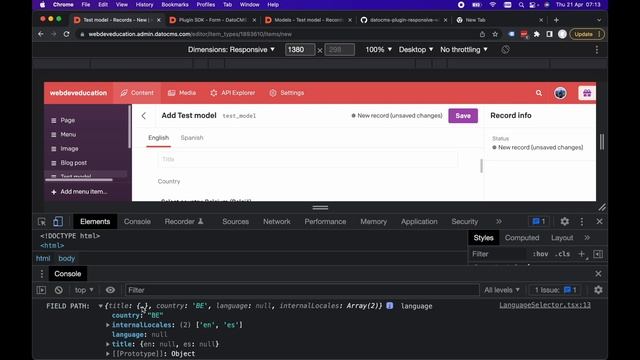The height and width of the screenshot is (360, 640).
Task: Open the top JavaScript context dropdown
Action: point(84,290)
